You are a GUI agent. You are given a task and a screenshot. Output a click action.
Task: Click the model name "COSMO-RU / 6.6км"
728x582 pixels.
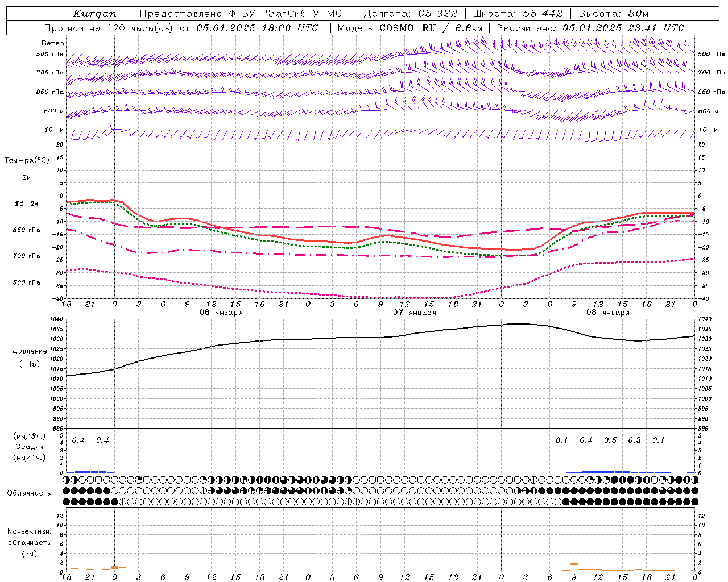click(x=431, y=28)
